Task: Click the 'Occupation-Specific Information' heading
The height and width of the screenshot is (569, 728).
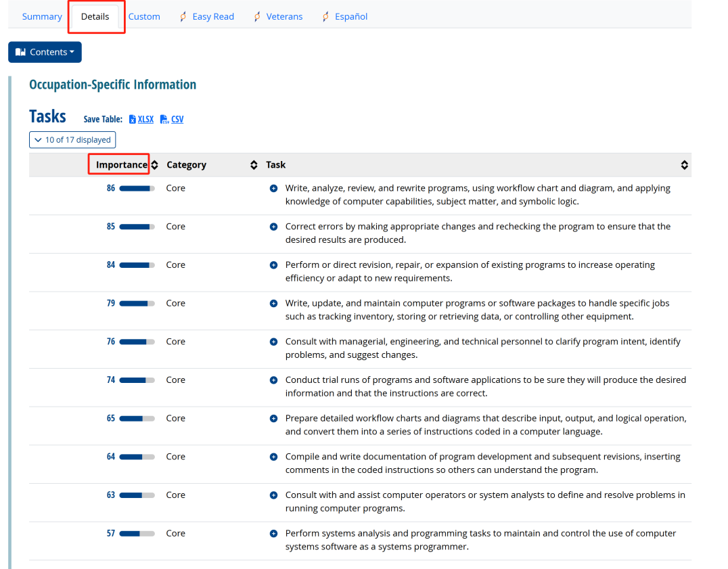Action: tap(112, 85)
